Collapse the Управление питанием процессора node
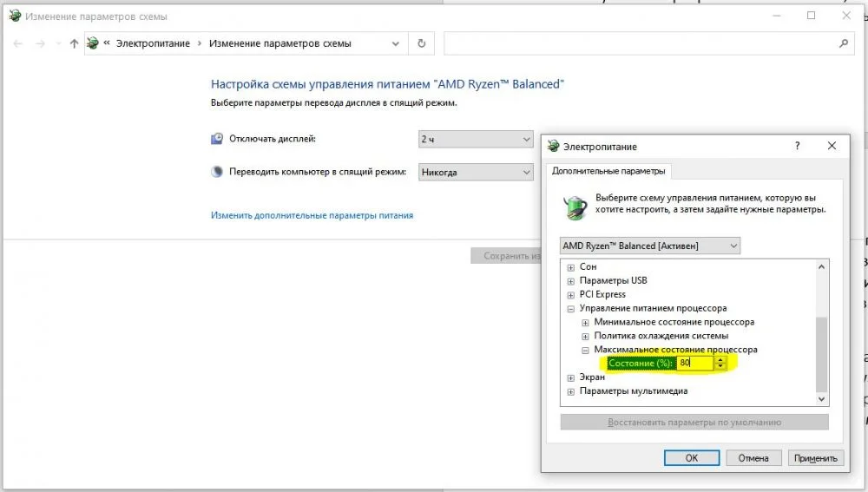 571,309
